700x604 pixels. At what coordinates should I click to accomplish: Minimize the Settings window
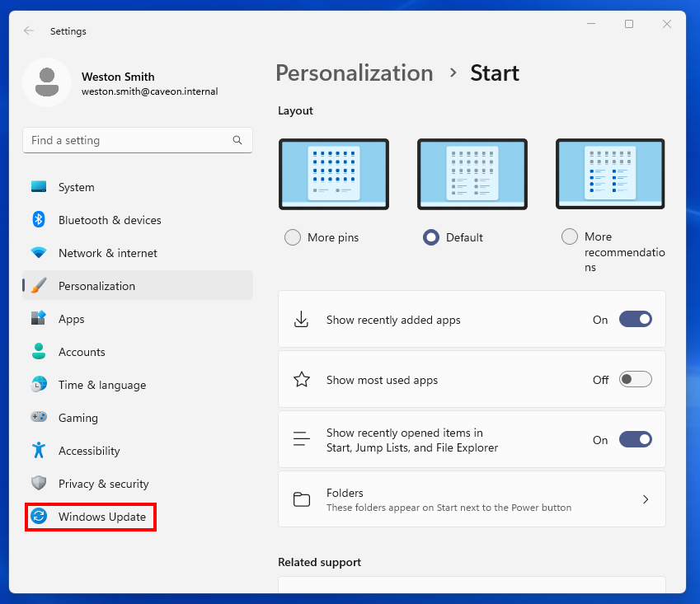[591, 24]
